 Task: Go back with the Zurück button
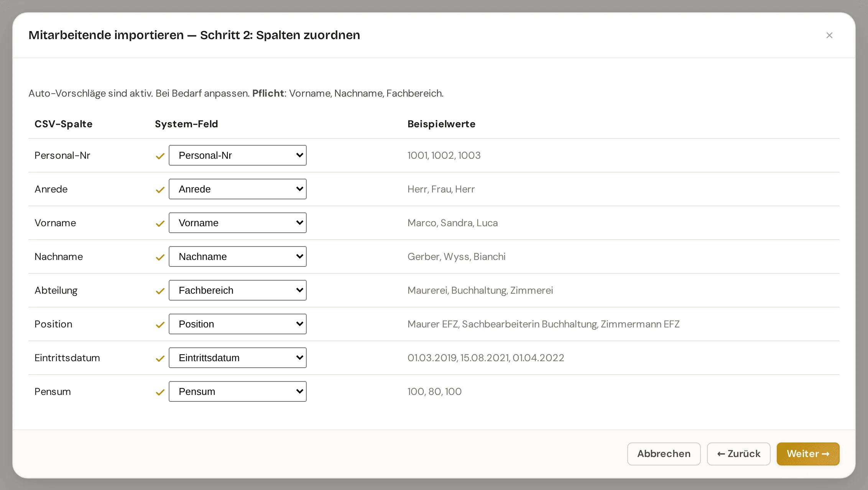coord(738,454)
